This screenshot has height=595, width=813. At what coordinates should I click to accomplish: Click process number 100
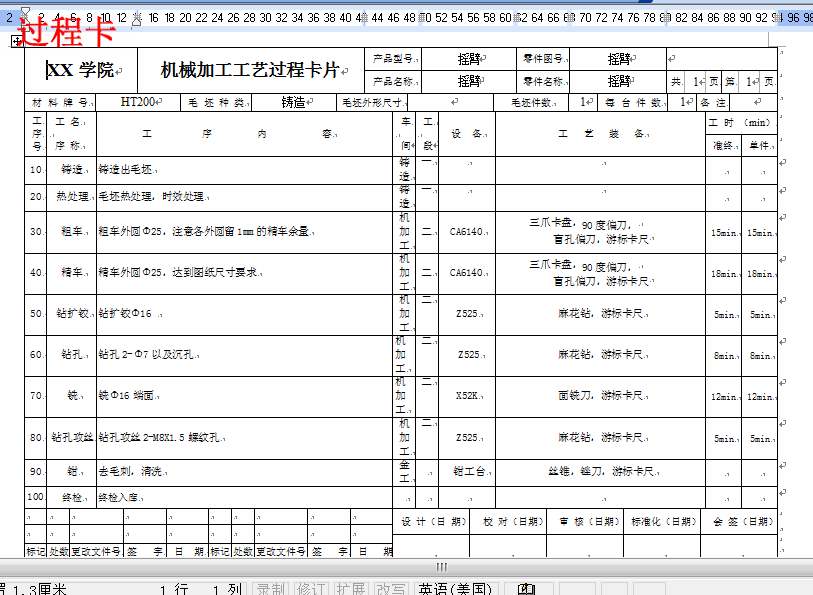coord(35,497)
